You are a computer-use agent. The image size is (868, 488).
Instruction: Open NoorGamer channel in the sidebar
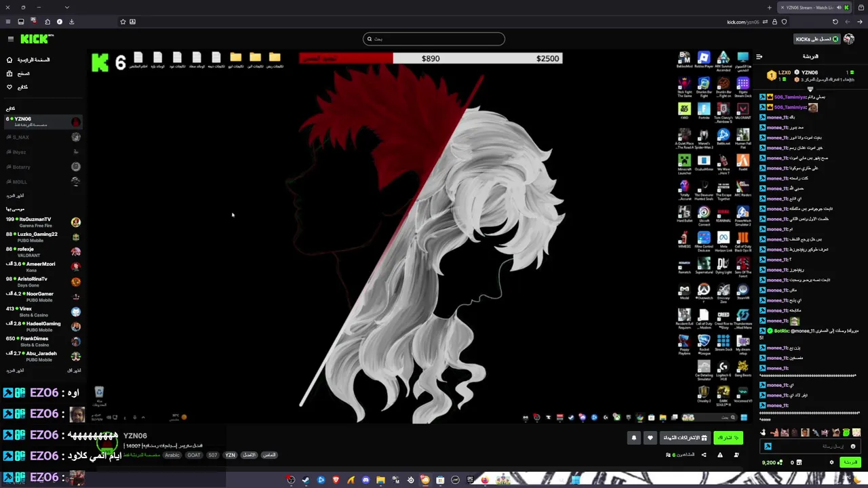coord(42,297)
